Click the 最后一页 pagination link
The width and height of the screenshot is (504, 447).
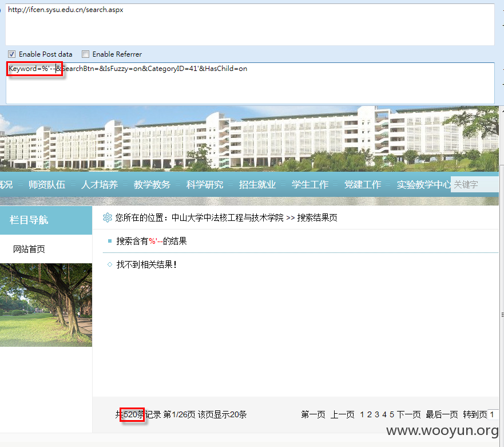tap(442, 414)
